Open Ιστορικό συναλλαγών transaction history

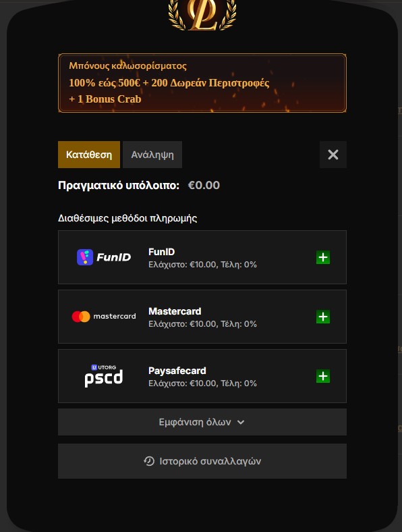pyautogui.click(x=202, y=461)
